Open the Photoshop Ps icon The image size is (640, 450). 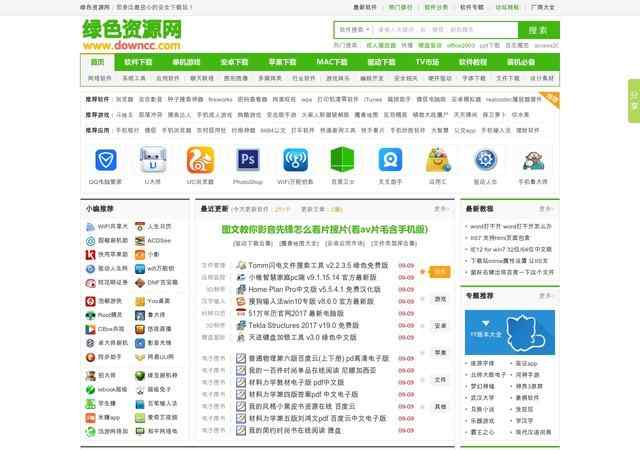[x=248, y=160]
